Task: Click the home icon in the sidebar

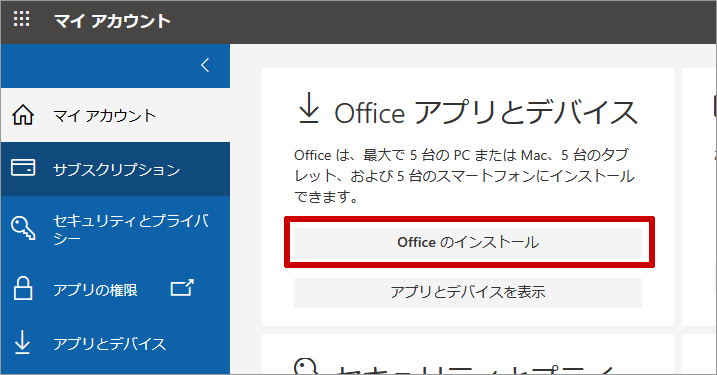Action: coord(23,115)
